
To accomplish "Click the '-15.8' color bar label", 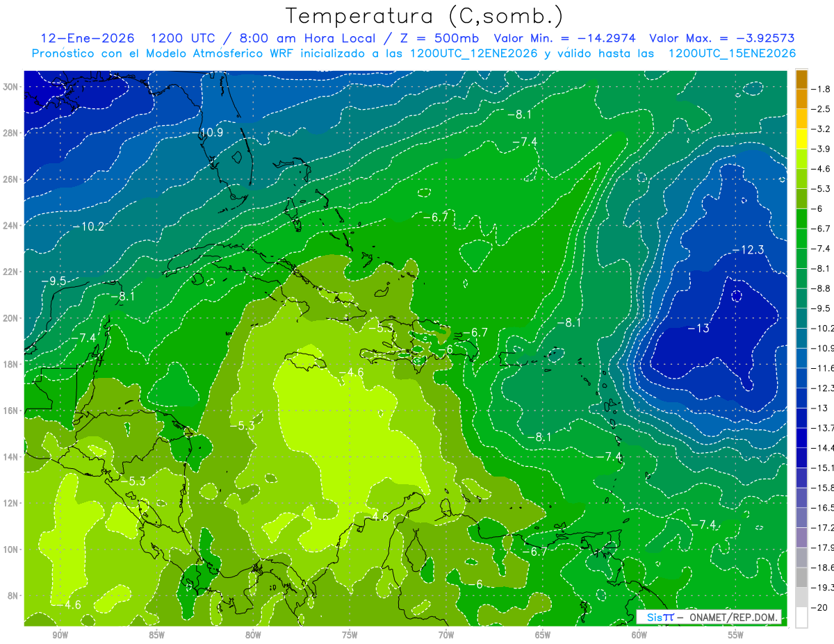I will (x=822, y=487).
